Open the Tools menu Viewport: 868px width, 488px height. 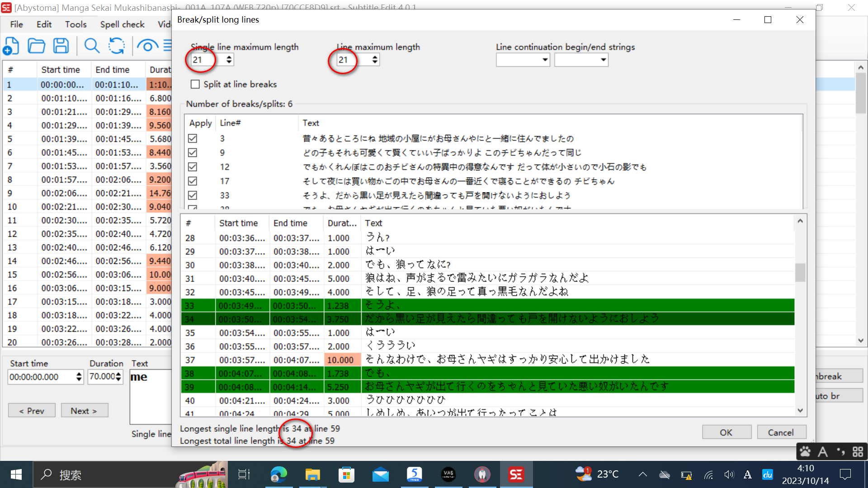pos(75,24)
